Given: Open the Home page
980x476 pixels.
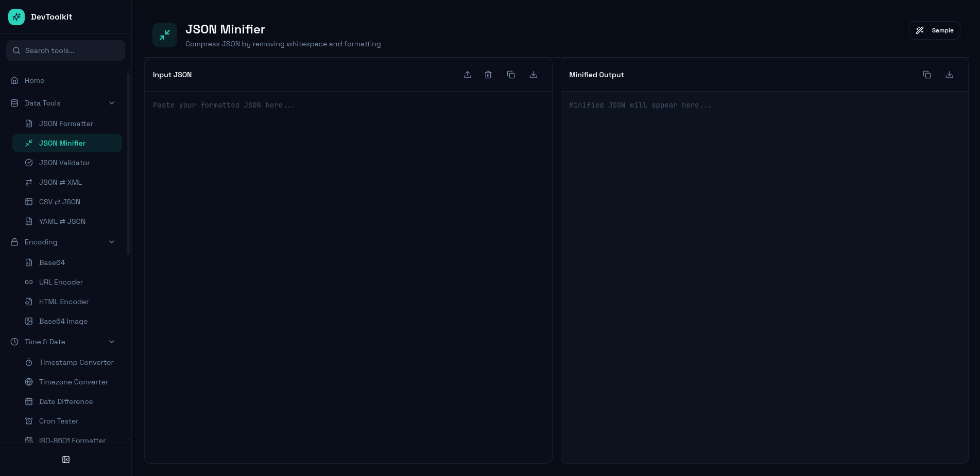Looking at the screenshot, I should pyautogui.click(x=34, y=80).
